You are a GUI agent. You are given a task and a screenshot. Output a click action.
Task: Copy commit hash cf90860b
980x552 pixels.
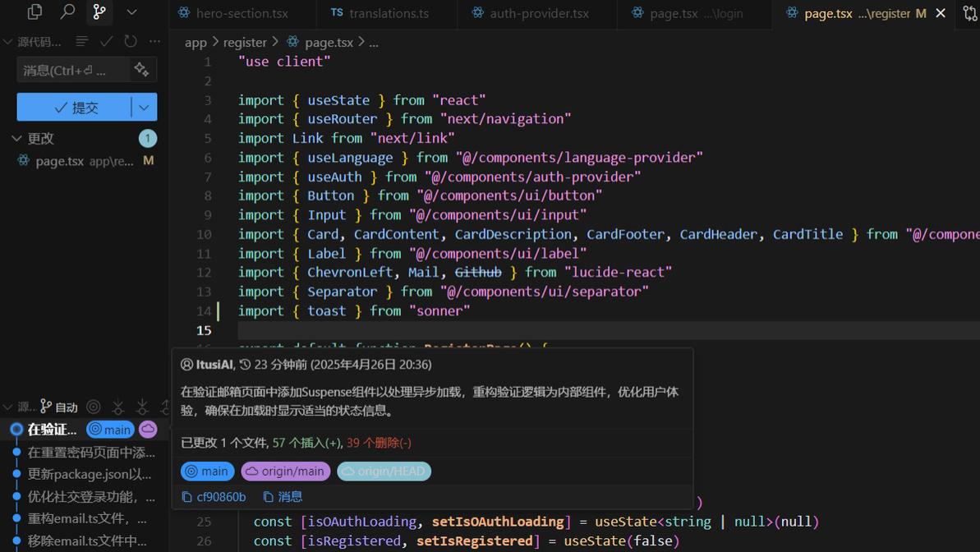tap(214, 497)
